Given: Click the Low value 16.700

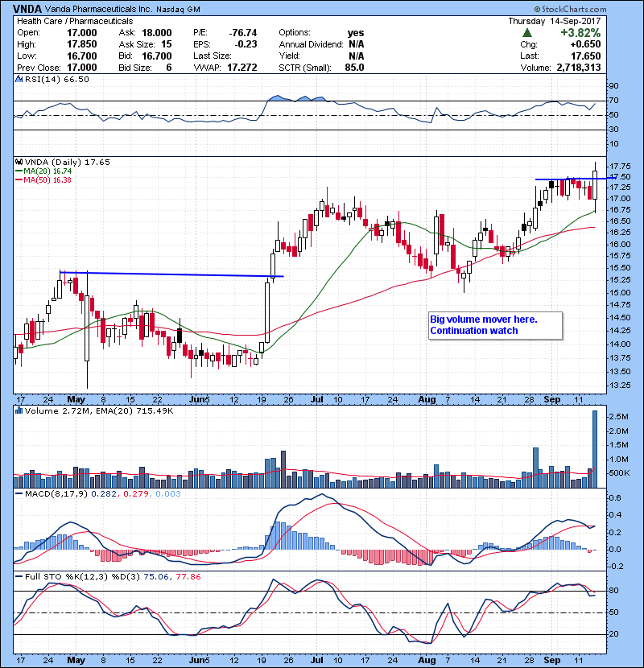Looking at the screenshot, I should coord(82,56).
